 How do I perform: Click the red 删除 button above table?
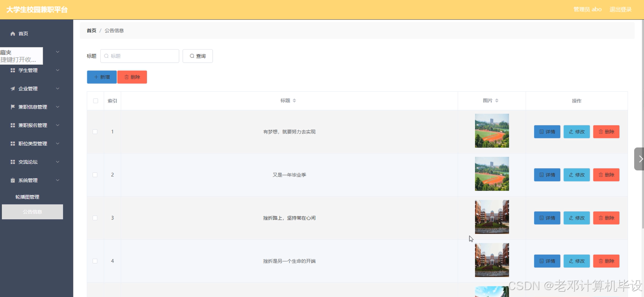pyautogui.click(x=132, y=77)
